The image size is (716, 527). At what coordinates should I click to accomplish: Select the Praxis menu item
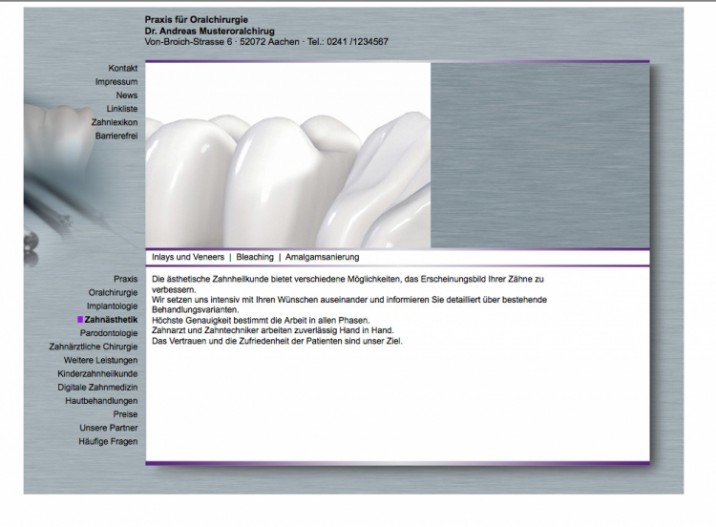coord(126,279)
